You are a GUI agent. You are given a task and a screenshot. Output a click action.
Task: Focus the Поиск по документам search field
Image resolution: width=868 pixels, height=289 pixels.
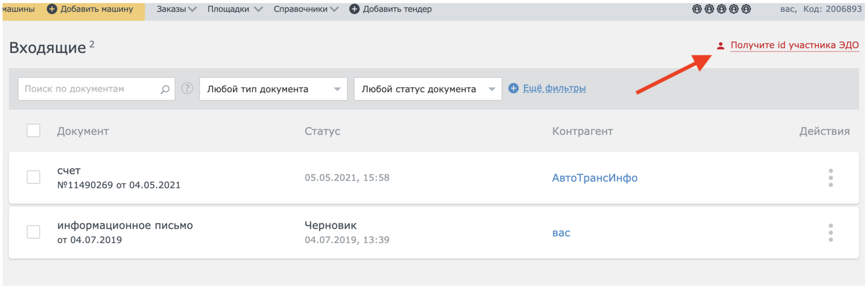tap(88, 89)
